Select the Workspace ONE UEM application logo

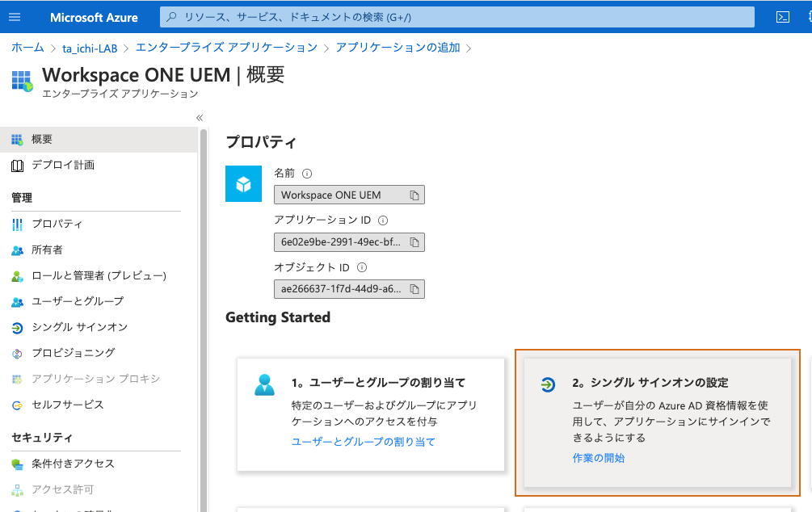click(x=242, y=183)
